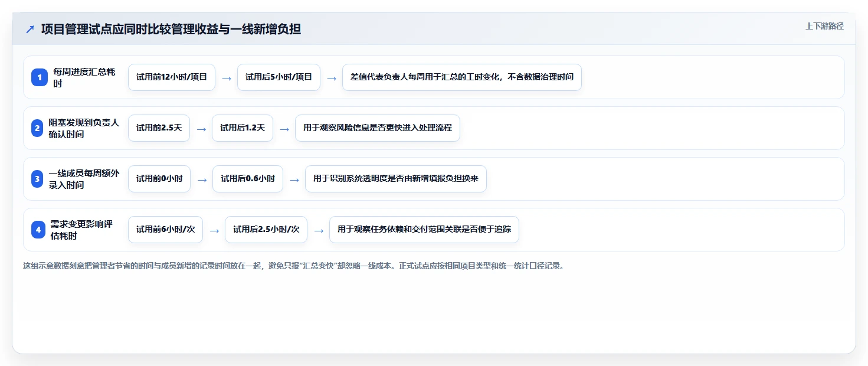Click the arrow after 试用后1.2天
This screenshot has width=868, height=366.
click(284, 129)
